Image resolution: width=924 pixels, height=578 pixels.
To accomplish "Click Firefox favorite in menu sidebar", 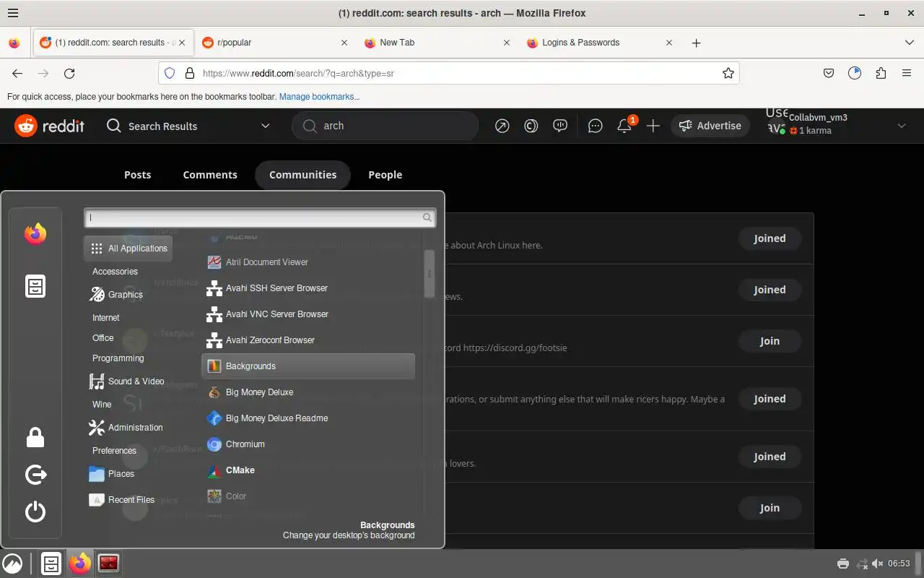I will 35,233.
